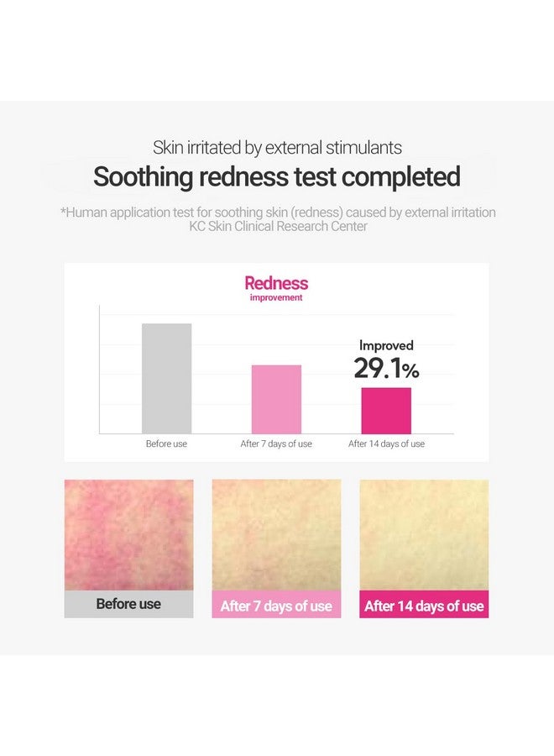Click the 'After 7 days of use' axis label
Image resolution: width=554 pixels, height=756 pixels.
tap(276, 444)
